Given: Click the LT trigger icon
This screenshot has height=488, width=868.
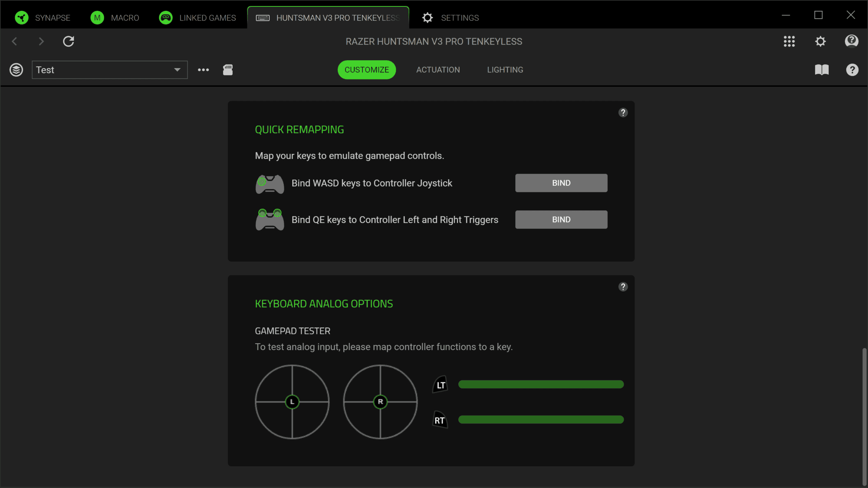Looking at the screenshot, I should click(440, 385).
